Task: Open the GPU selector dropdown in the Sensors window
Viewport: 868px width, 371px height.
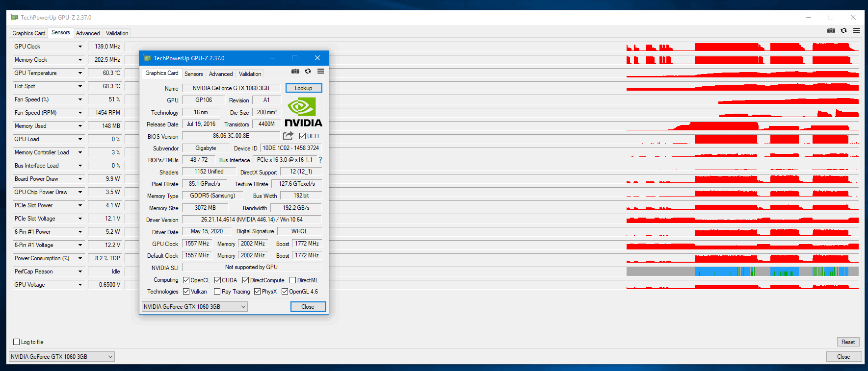Action: 62,357
